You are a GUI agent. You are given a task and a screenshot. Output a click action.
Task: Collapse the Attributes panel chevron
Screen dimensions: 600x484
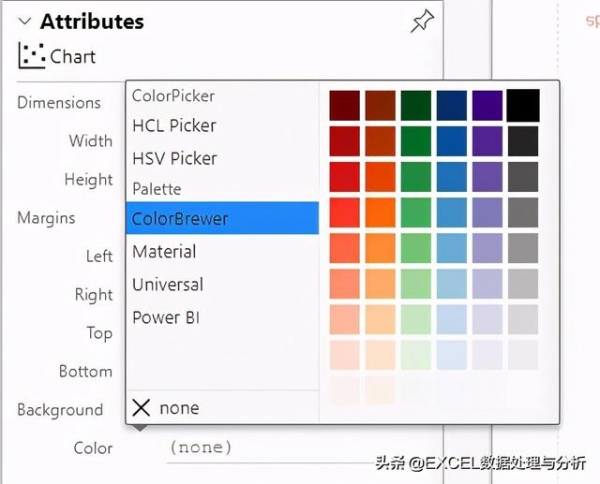[x=25, y=22]
